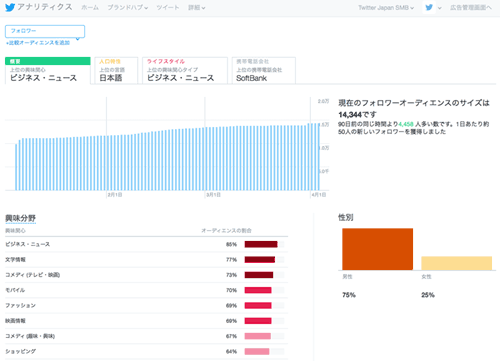Screen dimensions: 500x361
Task: Select the コメディ (テレビ・映画) interest row
Action: tap(146, 275)
